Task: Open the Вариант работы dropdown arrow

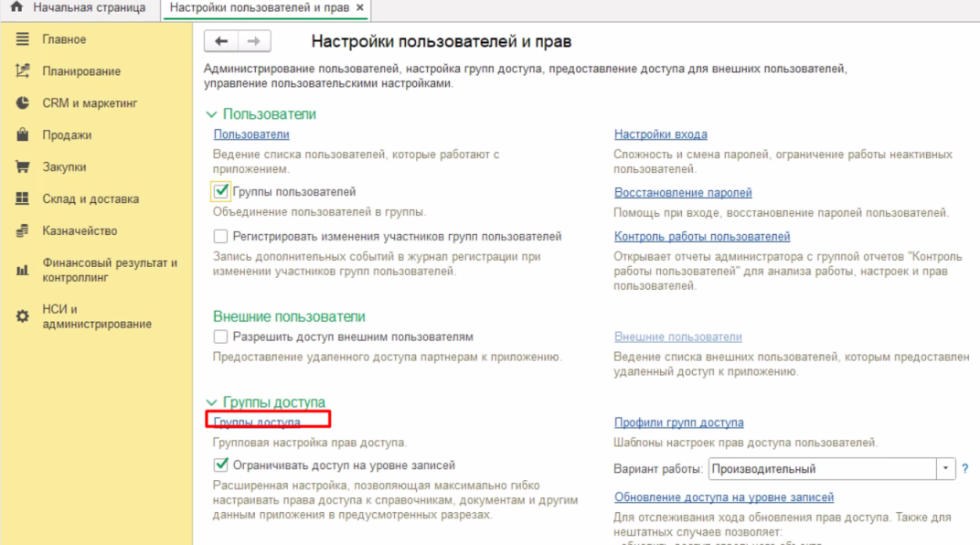Action: coord(944,469)
